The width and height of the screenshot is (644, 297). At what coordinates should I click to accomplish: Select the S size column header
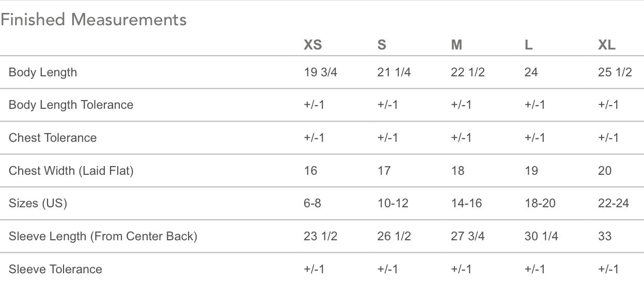pos(382,45)
